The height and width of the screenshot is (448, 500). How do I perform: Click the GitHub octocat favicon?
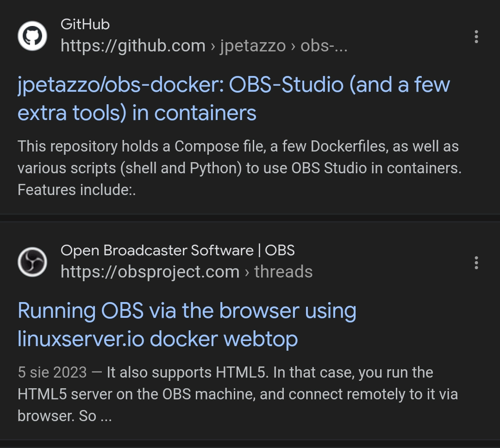click(x=32, y=36)
